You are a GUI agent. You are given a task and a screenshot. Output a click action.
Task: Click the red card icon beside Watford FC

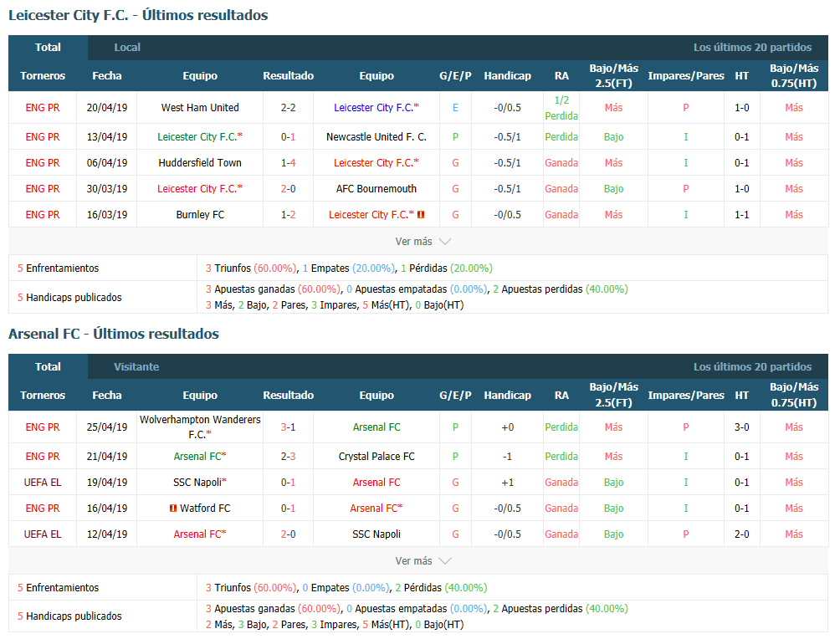coord(173,509)
